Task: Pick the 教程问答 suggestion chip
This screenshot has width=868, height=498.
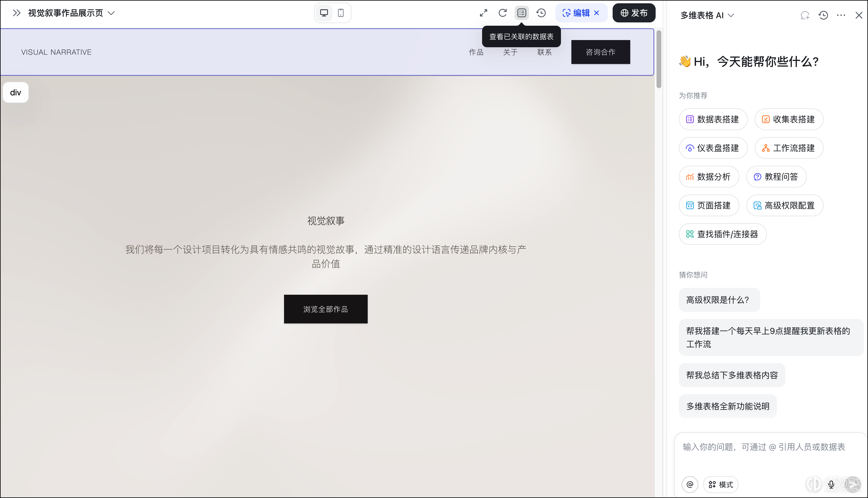Action: tap(776, 177)
